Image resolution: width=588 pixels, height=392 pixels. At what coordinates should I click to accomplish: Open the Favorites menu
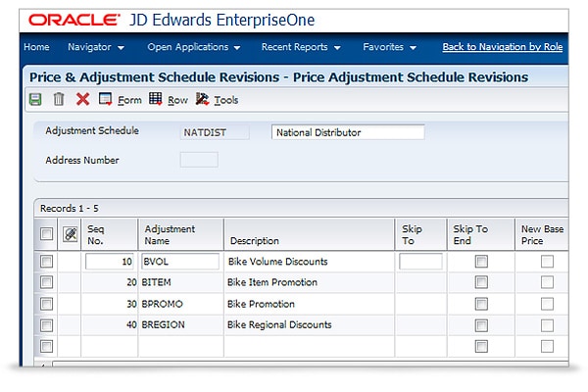[x=389, y=47]
